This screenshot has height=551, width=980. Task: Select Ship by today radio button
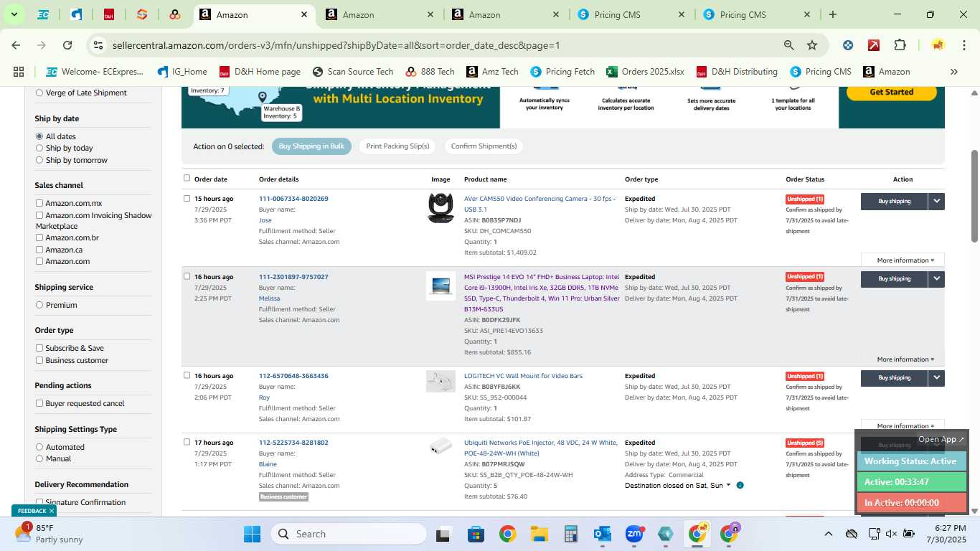39,148
